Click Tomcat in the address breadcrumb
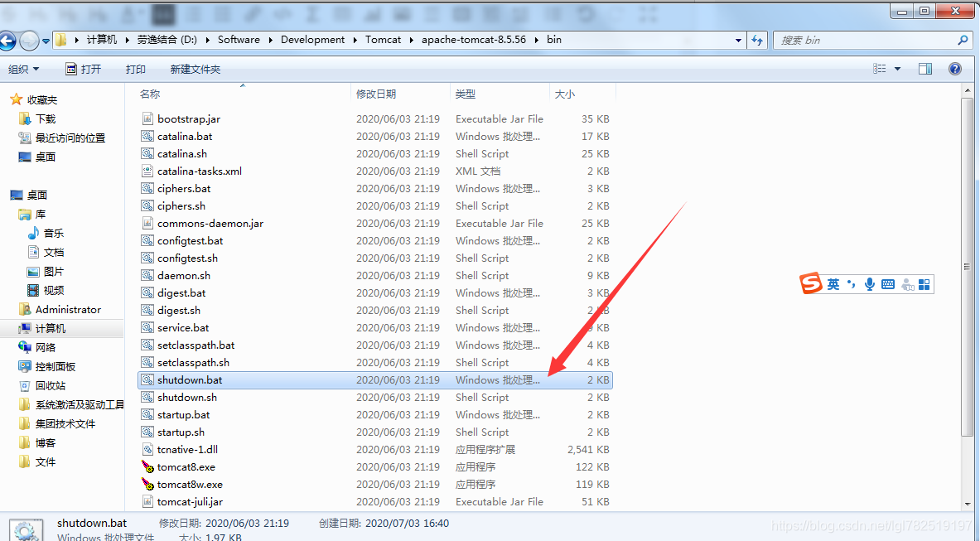980x541 pixels. tap(383, 40)
